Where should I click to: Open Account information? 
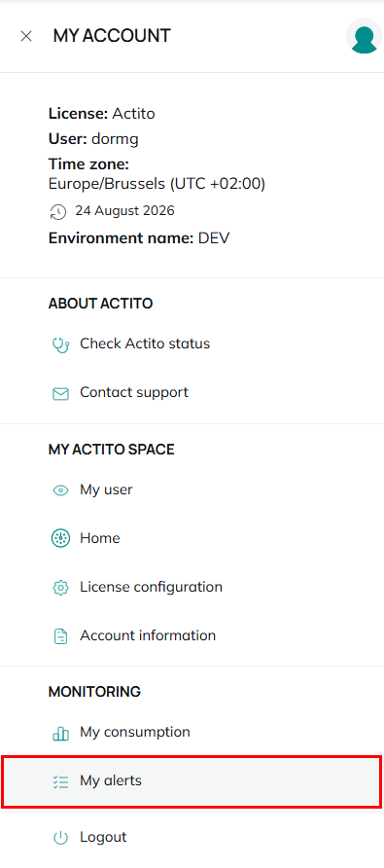(x=148, y=635)
